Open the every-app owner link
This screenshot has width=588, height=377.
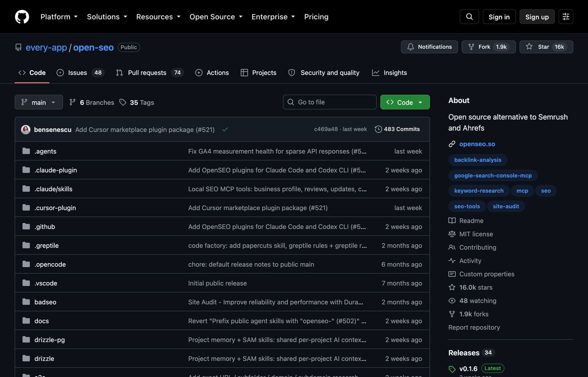click(46, 47)
